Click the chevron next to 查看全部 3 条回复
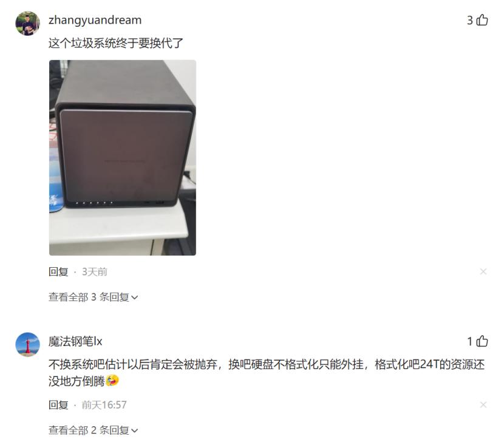Image resolution: width=504 pixels, height=445 pixels. pos(135,298)
